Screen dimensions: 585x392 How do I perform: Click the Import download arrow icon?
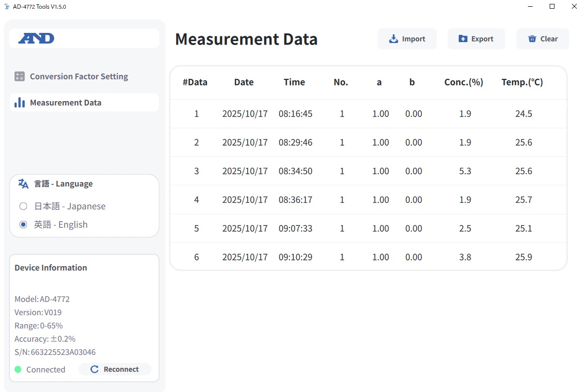[x=393, y=39]
